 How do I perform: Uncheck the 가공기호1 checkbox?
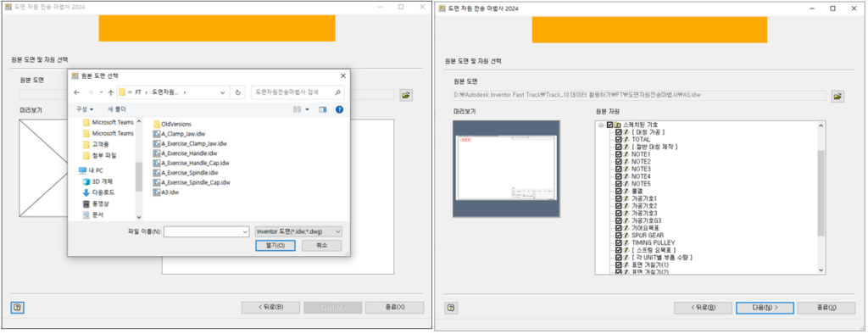pyautogui.click(x=618, y=198)
